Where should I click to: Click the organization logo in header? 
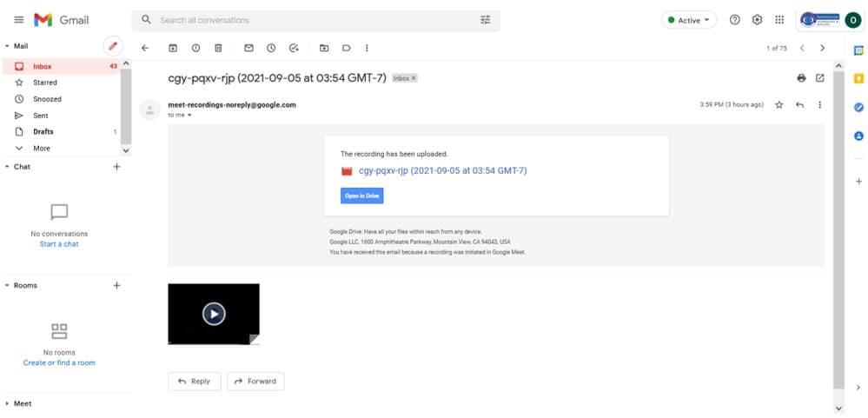819,20
